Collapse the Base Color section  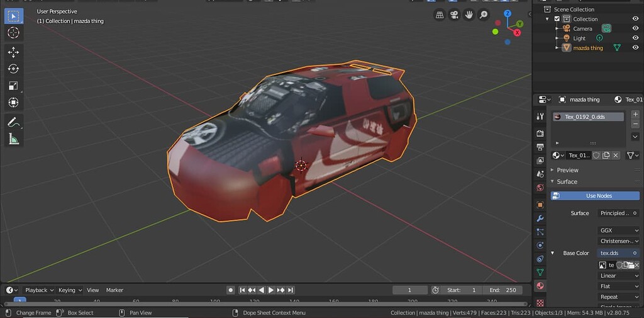tap(552, 253)
